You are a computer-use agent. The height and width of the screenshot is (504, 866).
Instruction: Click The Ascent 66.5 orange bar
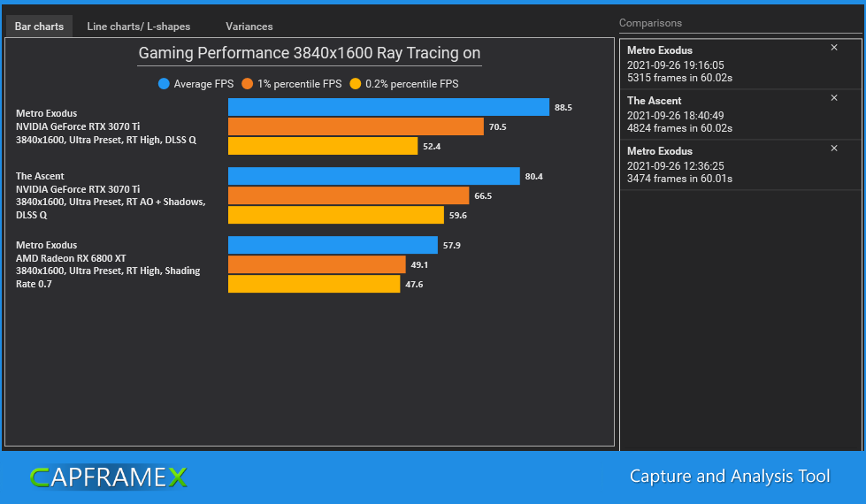coord(349,195)
